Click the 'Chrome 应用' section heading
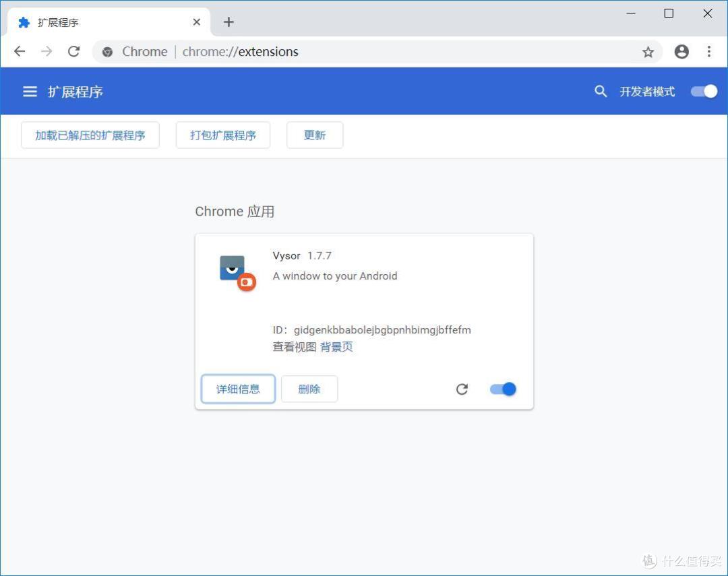 coord(235,211)
